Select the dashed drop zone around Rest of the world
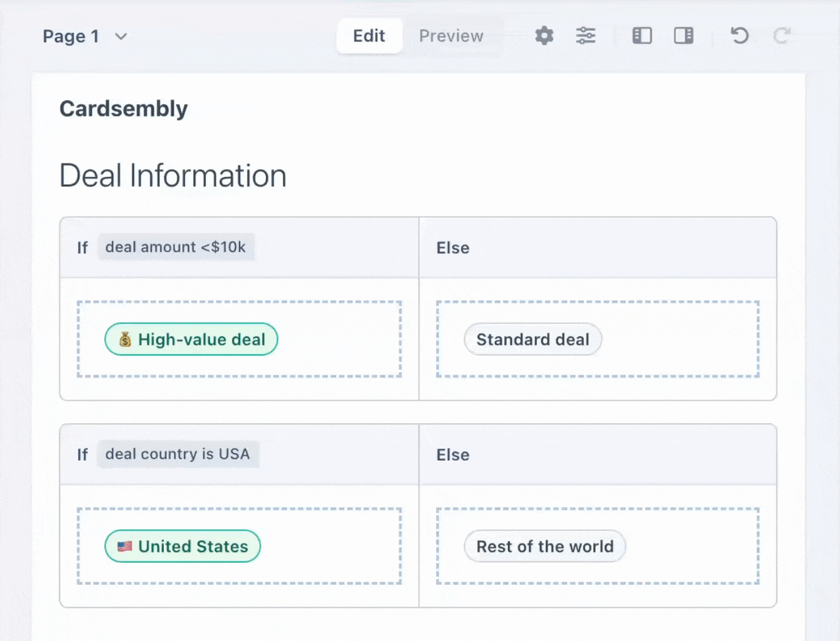 pos(598,546)
